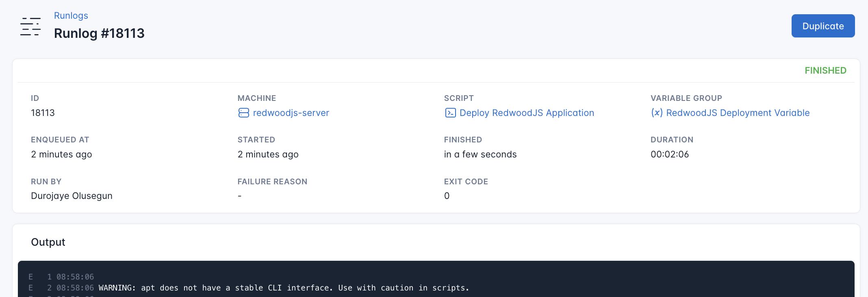The image size is (868, 297).
Task: Click Run By name Durojaye Olusegun
Action: (x=72, y=196)
